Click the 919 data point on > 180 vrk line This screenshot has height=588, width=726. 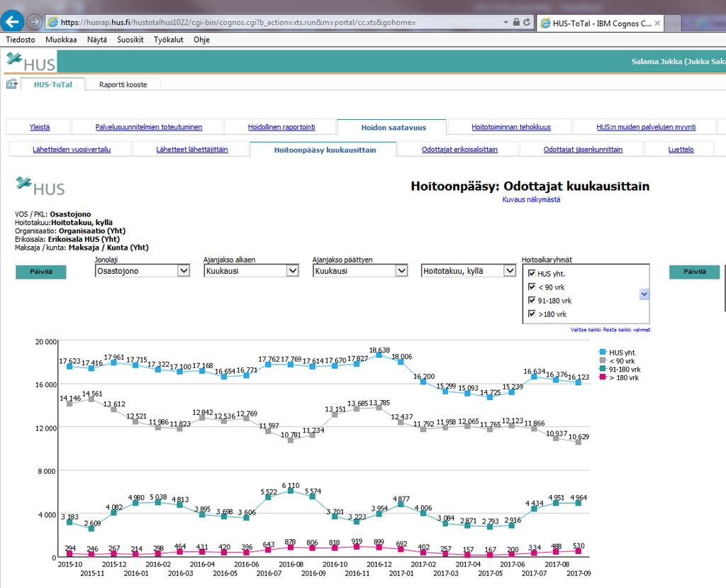coord(357,547)
